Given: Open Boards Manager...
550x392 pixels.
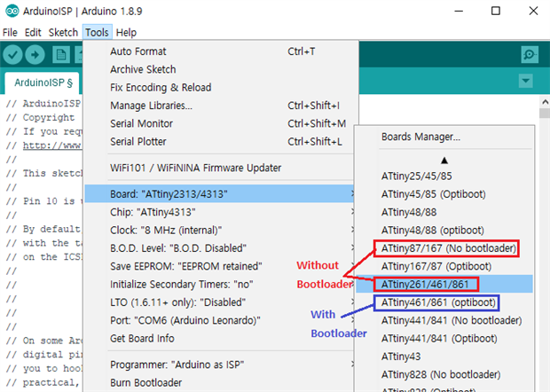Looking at the screenshot, I should [444, 137].
